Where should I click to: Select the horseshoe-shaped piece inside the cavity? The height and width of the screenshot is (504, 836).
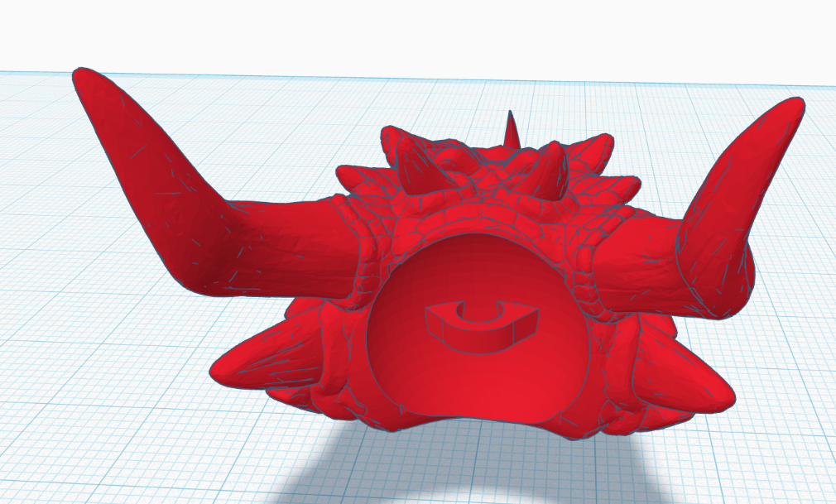click(482, 327)
